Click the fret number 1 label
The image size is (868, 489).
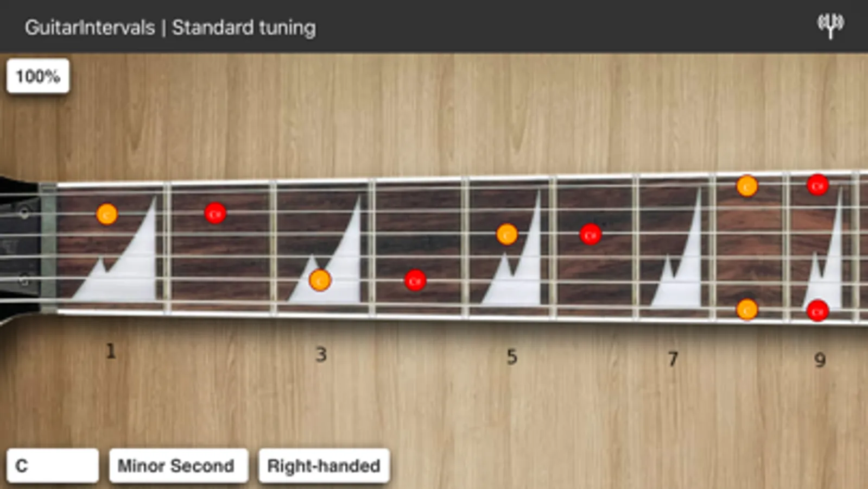pos(111,352)
